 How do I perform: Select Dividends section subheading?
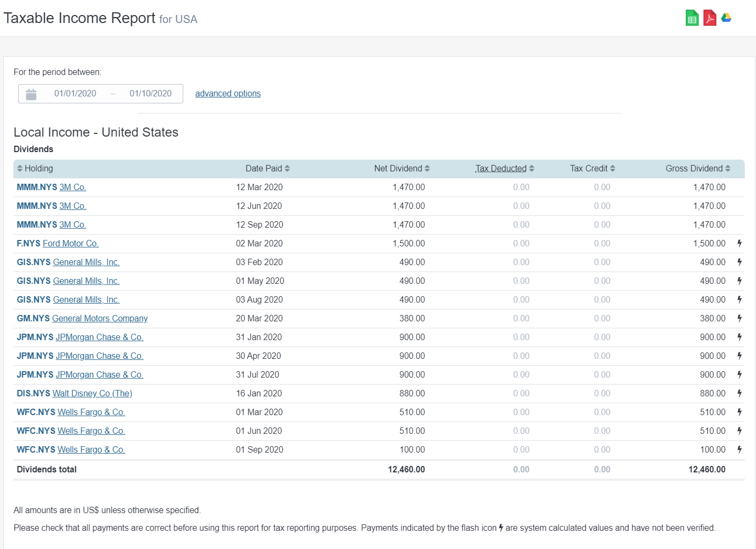(x=33, y=149)
